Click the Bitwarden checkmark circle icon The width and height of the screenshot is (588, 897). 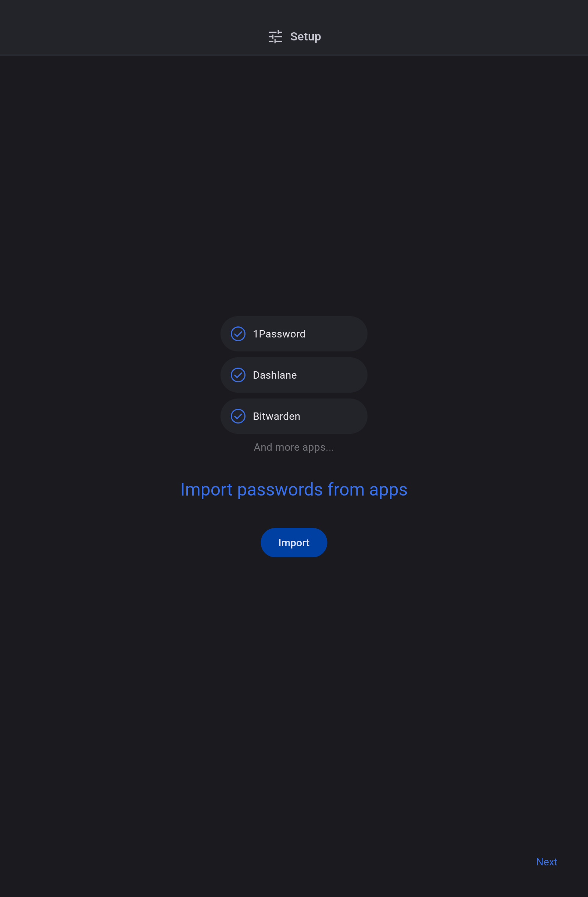[x=238, y=416]
